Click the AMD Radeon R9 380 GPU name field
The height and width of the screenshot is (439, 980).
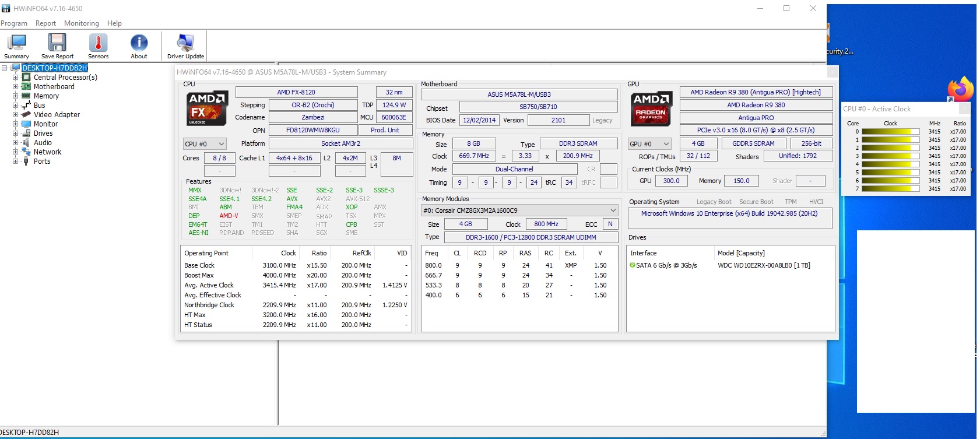756,105
